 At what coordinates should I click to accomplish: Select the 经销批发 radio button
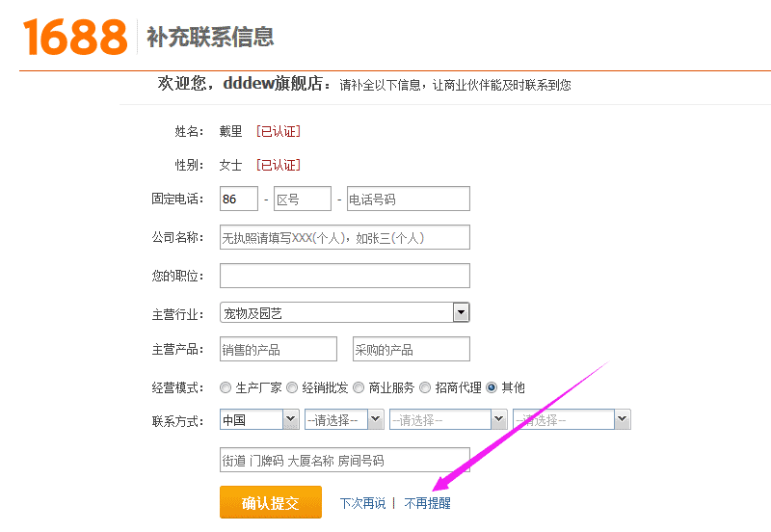point(292,388)
